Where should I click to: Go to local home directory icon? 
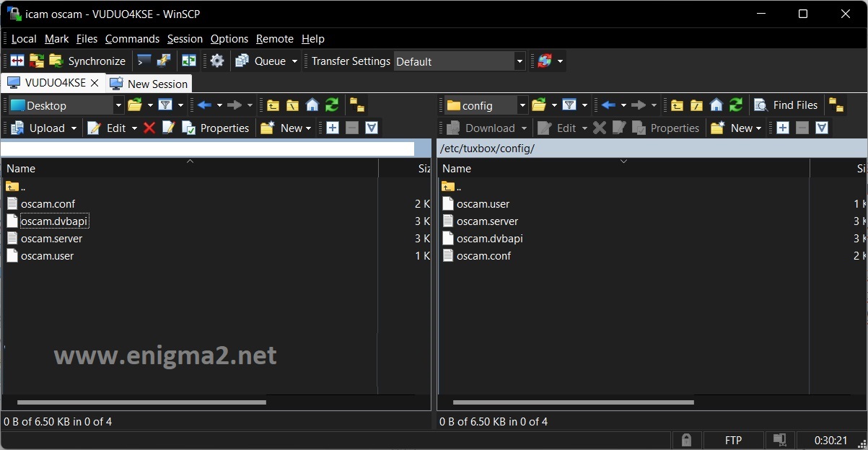(312, 105)
